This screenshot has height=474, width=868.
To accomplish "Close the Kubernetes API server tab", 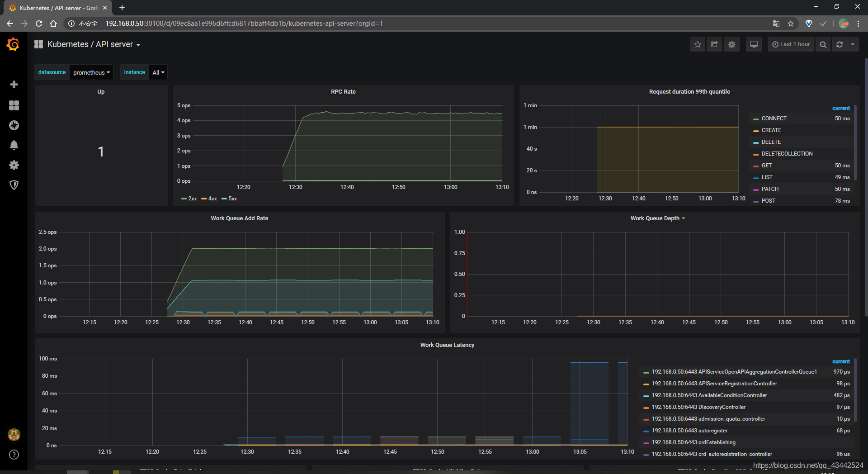I will pos(105,8).
